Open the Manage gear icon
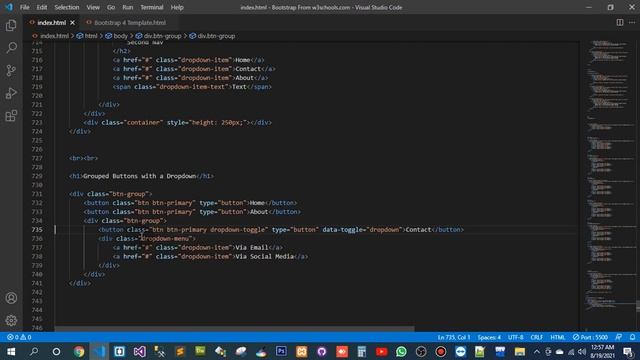Image resolution: width=640 pixels, height=360 pixels. [11, 320]
